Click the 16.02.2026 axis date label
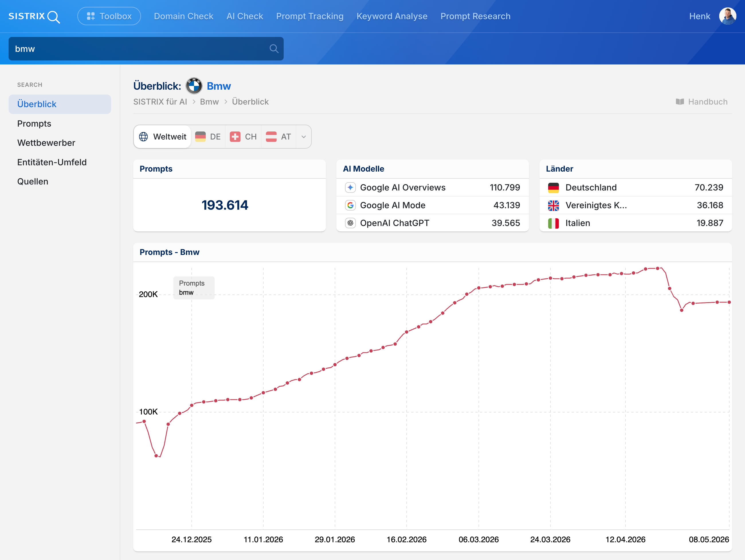The width and height of the screenshot is (745, 560). tap(406, 539)
